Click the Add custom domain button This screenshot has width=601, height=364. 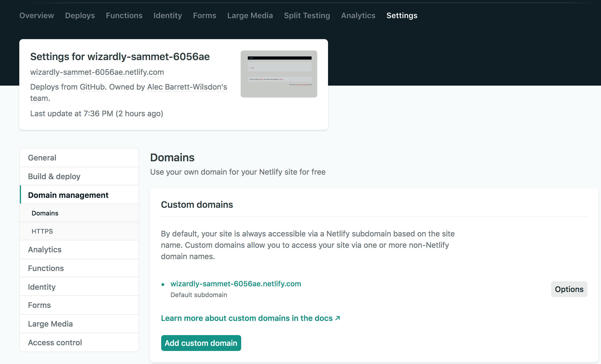(201, 343)
